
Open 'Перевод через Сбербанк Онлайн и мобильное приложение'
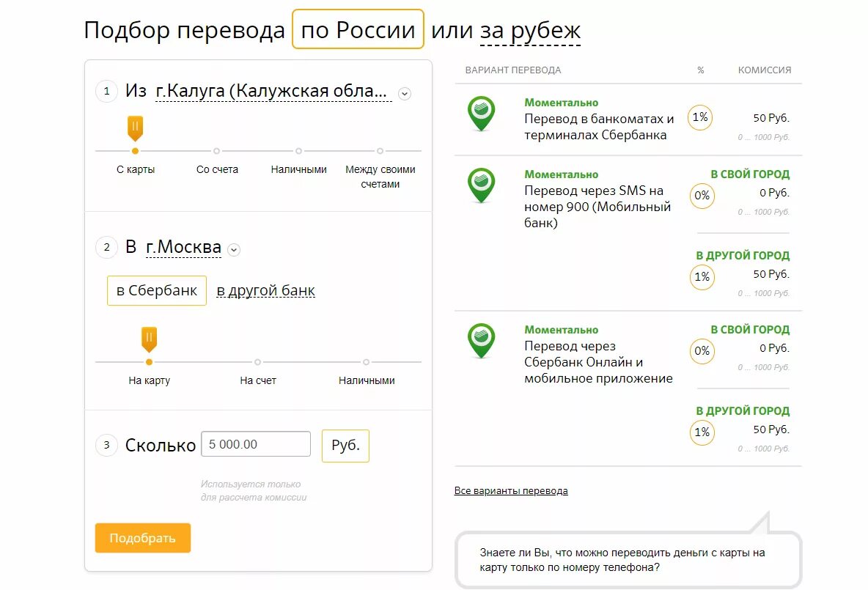598,362
